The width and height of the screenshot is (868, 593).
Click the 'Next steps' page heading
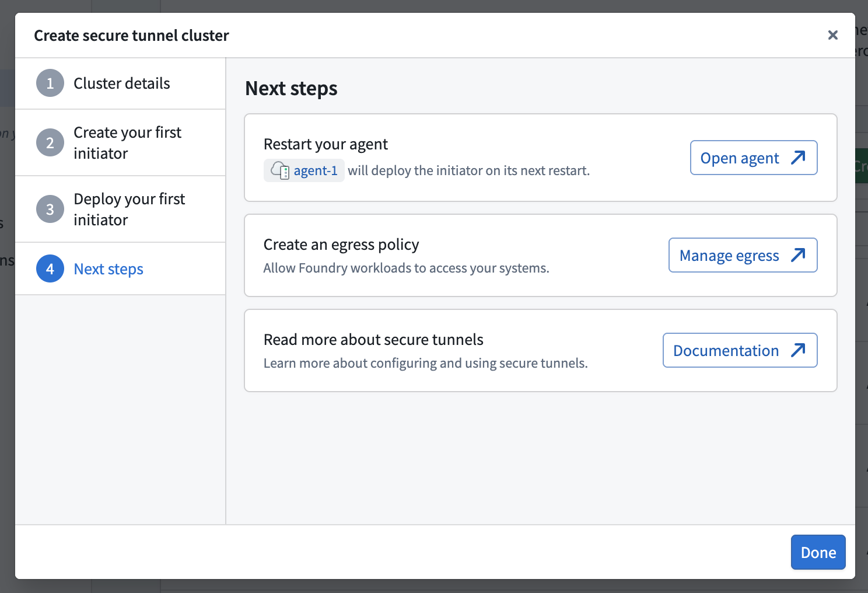pyautogui.click(x=291, y=89)
